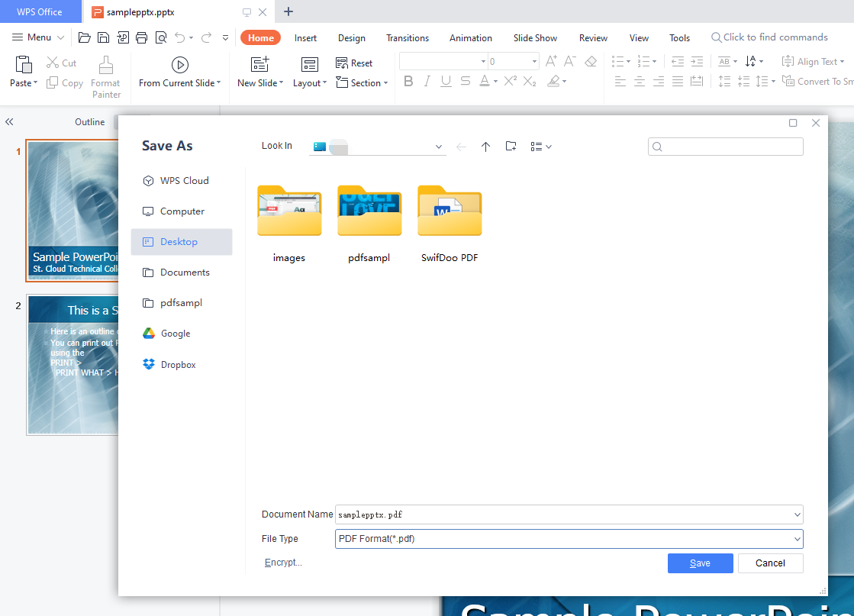Click the Save button

pos(700,563)
